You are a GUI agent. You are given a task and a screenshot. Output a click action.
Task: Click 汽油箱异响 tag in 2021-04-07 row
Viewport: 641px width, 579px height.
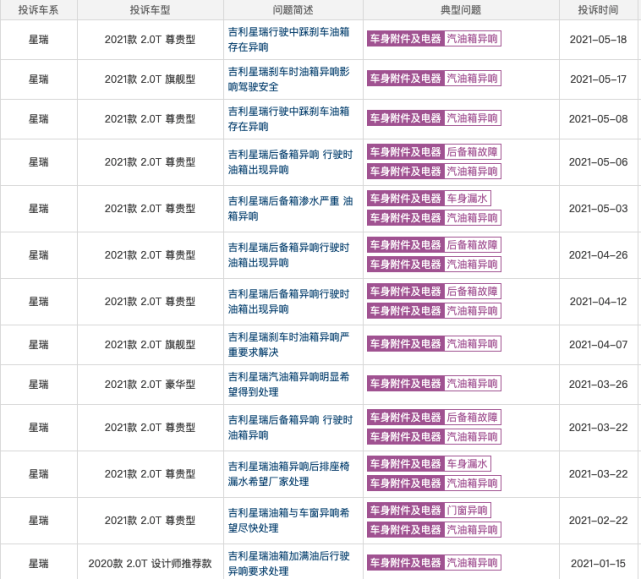pyautogui.click(x=472, y=344)
